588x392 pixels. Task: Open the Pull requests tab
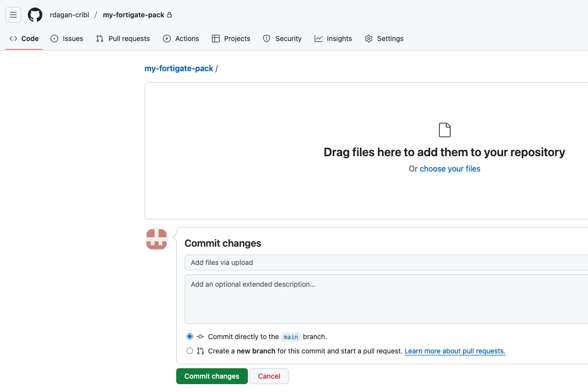[123, 39]
